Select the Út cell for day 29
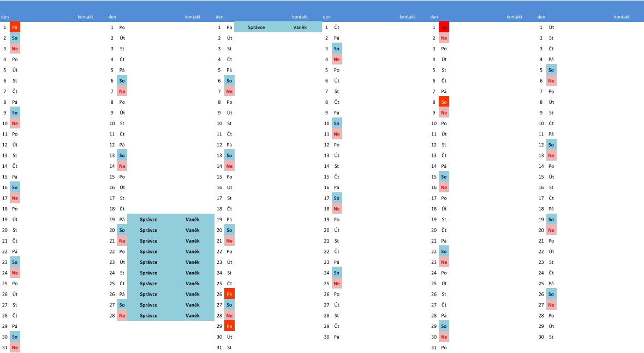 [x=551, y=326]
